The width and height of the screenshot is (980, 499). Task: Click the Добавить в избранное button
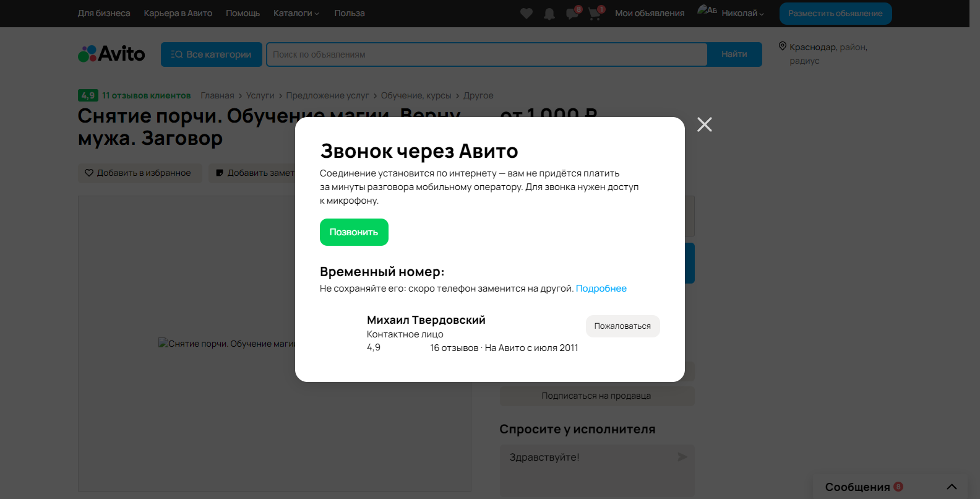pyautogui.click(x=140, y=173)
